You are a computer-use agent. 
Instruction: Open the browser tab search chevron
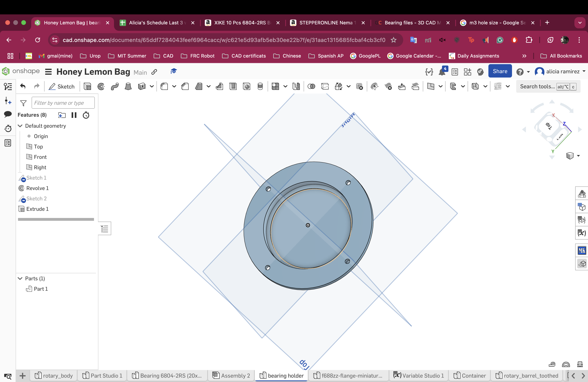[580, 23]
